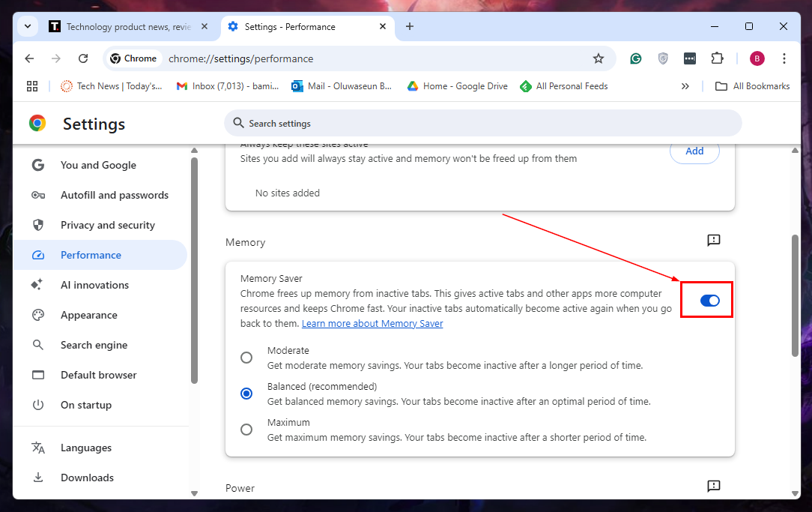
Task: Click the Add button for active sites
Action: [694, 151]
